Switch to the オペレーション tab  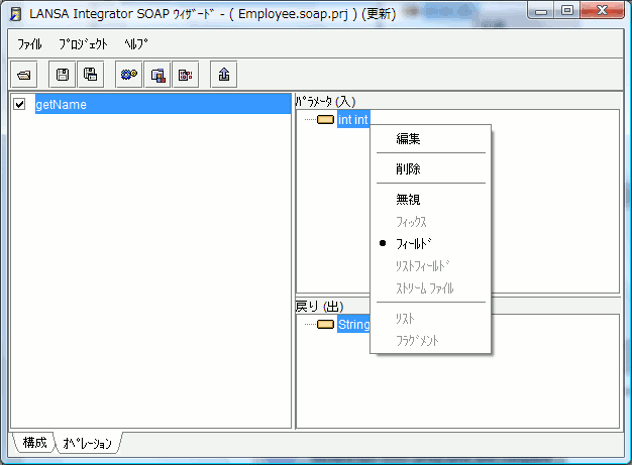(x=87, y=443)
